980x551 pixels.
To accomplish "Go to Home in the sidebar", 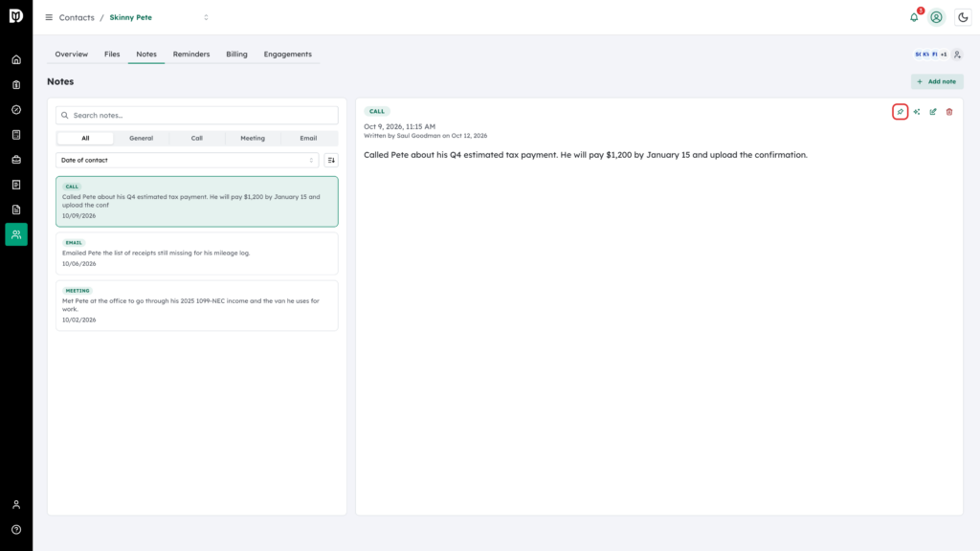I will pos(16,60).
